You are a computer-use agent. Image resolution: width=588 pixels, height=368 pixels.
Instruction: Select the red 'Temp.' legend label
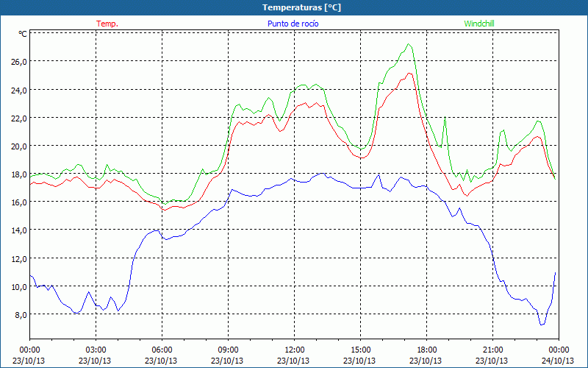point(107,24)
